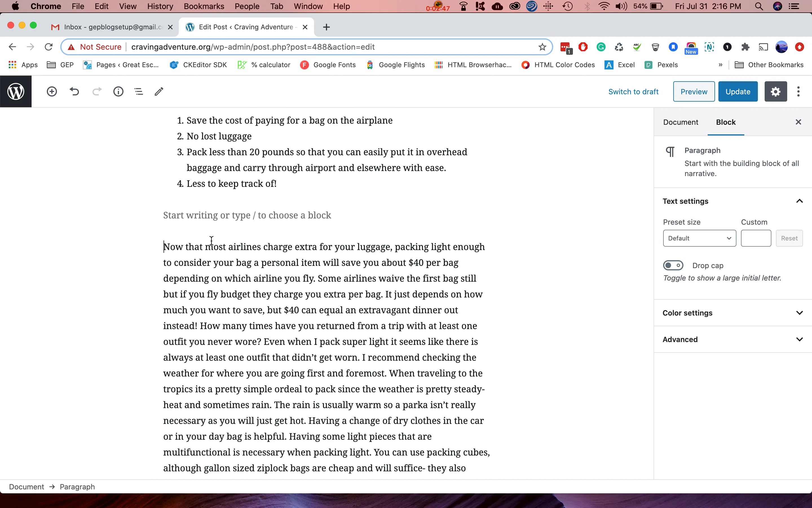Expand the Color settings section

pos(733,313)
